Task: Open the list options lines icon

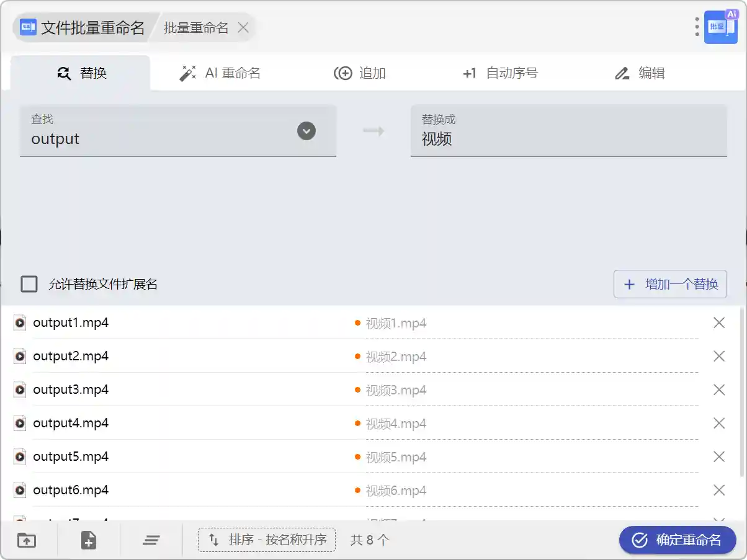Action: [151, 540]
